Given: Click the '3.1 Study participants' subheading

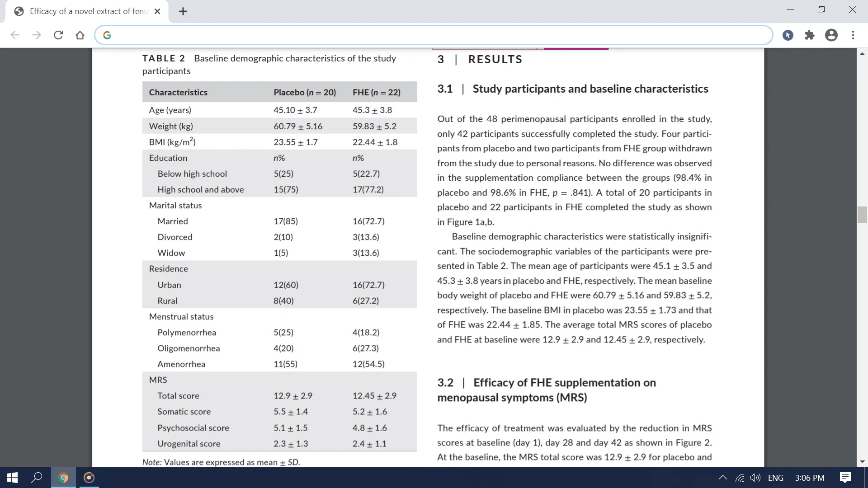Looking at the screenshot, I should click(573, 89).
